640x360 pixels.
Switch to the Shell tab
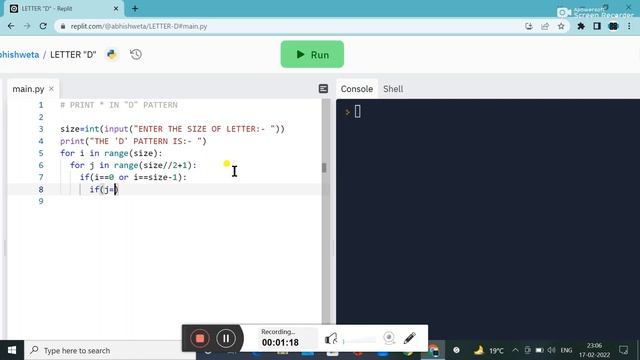[393, 89]
